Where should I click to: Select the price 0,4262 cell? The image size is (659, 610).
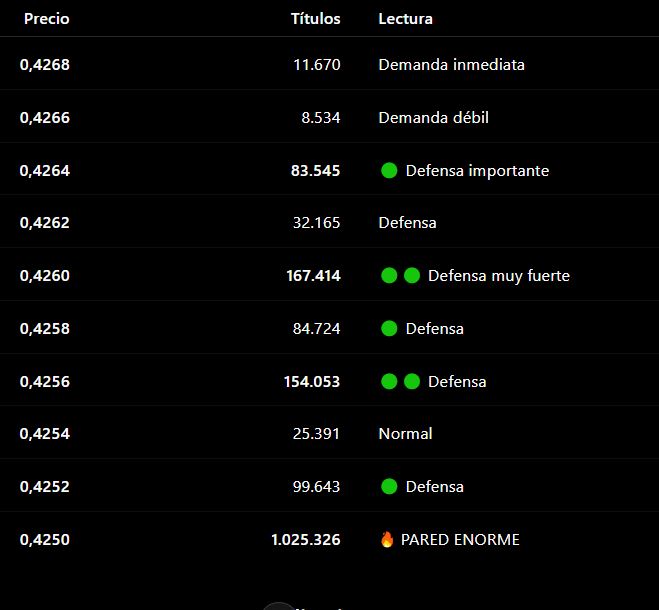coord(45,223)
